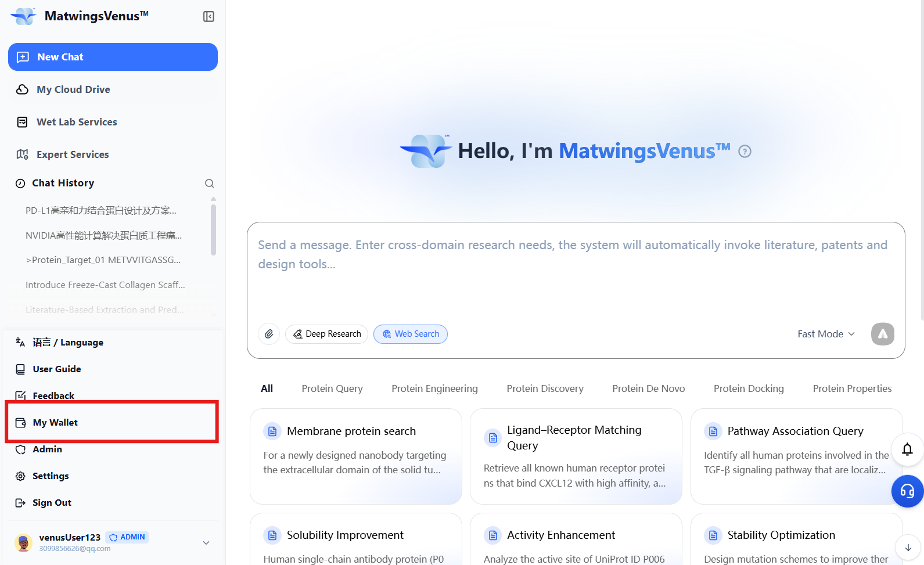
Task: Open the Protein_Target_01 chat entry
Action: click(103, 260)
